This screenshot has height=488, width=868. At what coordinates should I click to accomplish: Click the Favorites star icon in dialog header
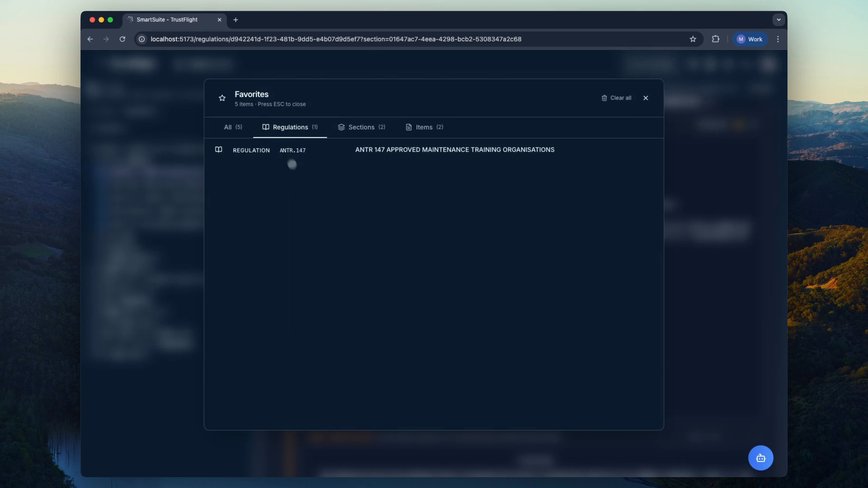tap(222, 98)
